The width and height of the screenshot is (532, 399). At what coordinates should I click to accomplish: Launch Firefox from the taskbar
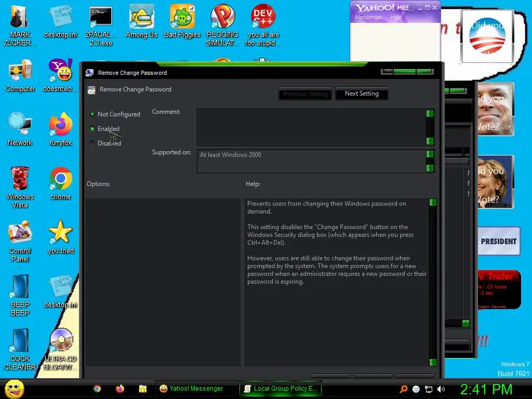(x=120, y=389)
